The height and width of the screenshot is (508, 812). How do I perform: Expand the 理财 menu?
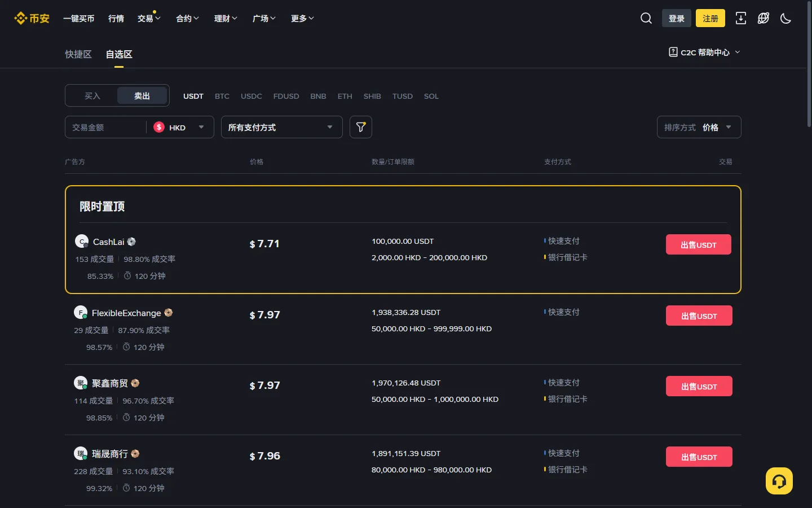point(226,19)
